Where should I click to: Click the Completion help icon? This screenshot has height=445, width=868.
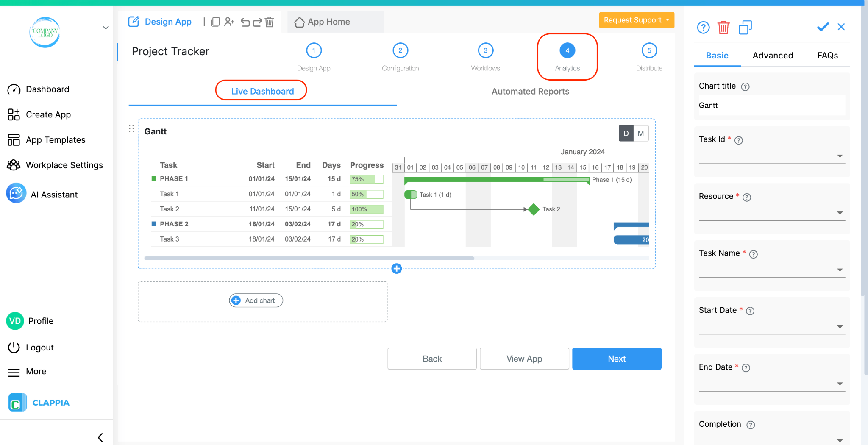click(751, 425)
